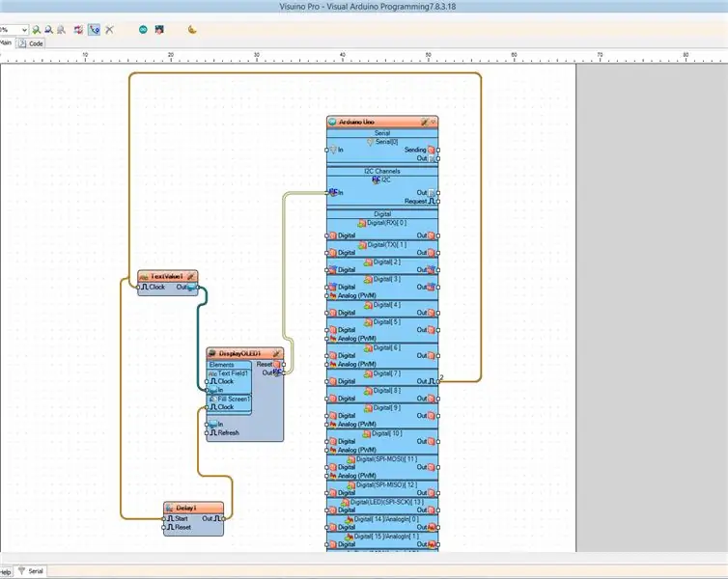Screen dimensions: 728x579
Task: Click the I2C Out pin of DisplayOLED1
Action: (x=283, y=372)
